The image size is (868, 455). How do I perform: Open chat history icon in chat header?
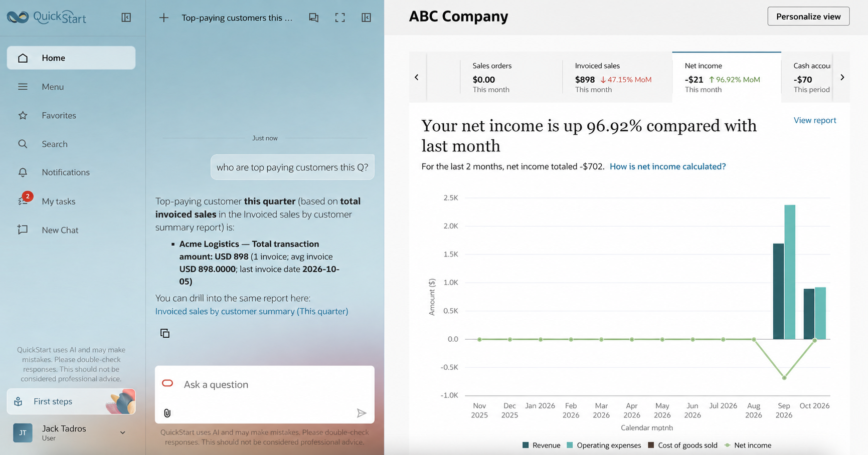(313, 18)
